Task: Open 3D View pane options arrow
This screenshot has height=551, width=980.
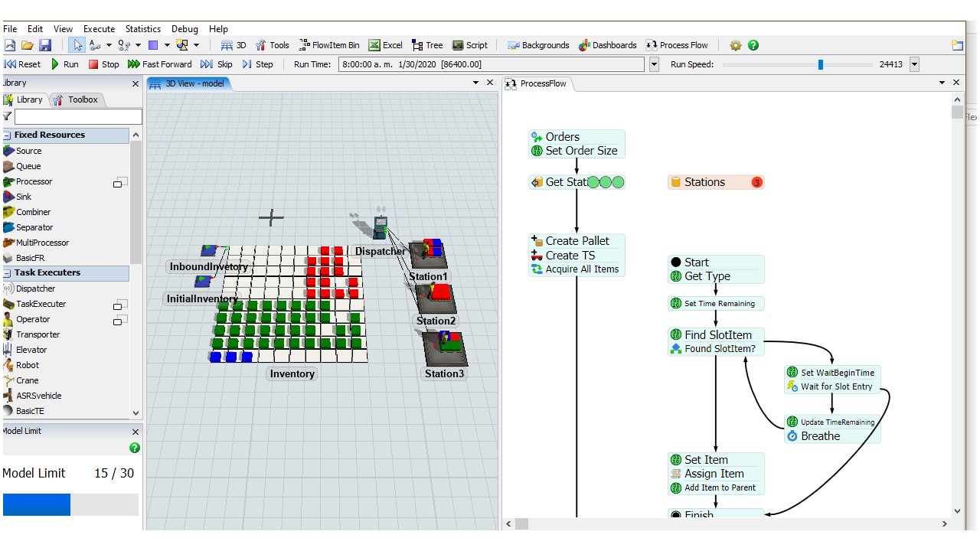Action: click(475, 83)
